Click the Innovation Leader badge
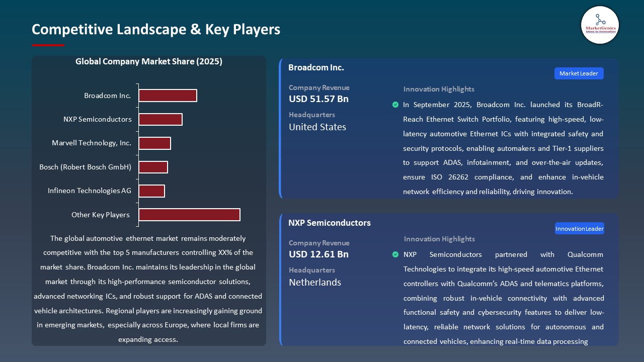This screenshot has width=644, height=362. tap(579, 229)
